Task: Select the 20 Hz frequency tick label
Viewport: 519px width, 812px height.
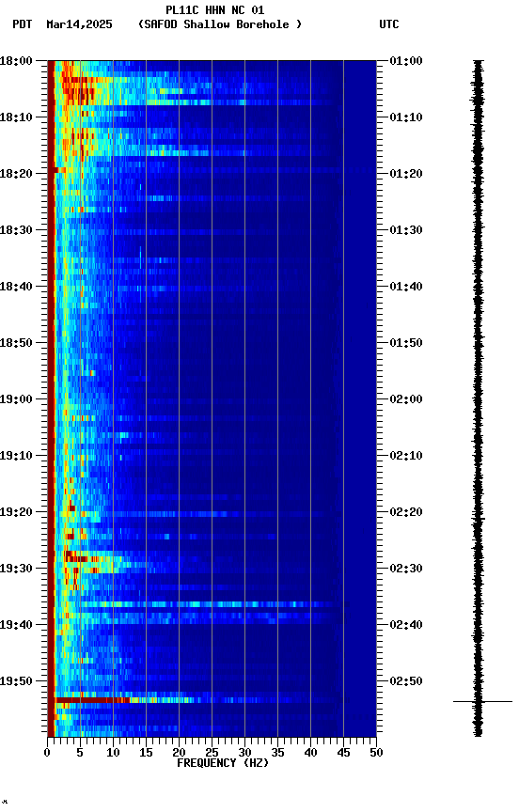Action: (179, 753)
